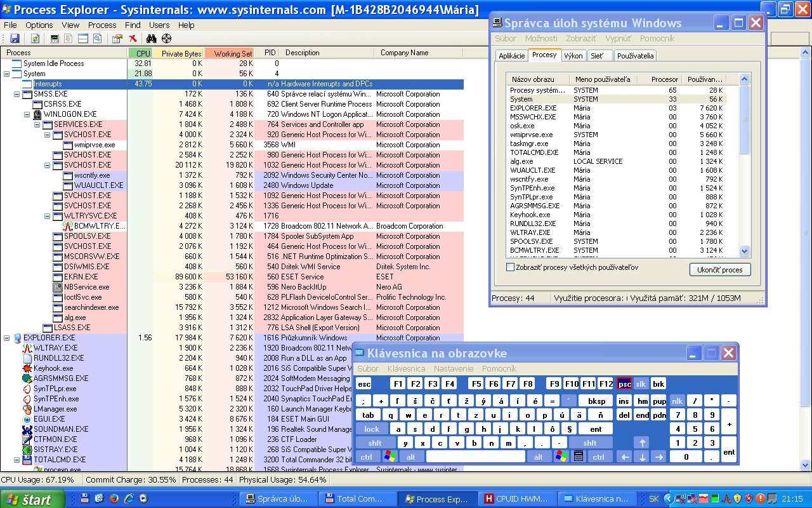The width and height of the screenshot is (812, 508).
Task: Click the bksp key on on-screen keyboard
Action: [596, 401]
